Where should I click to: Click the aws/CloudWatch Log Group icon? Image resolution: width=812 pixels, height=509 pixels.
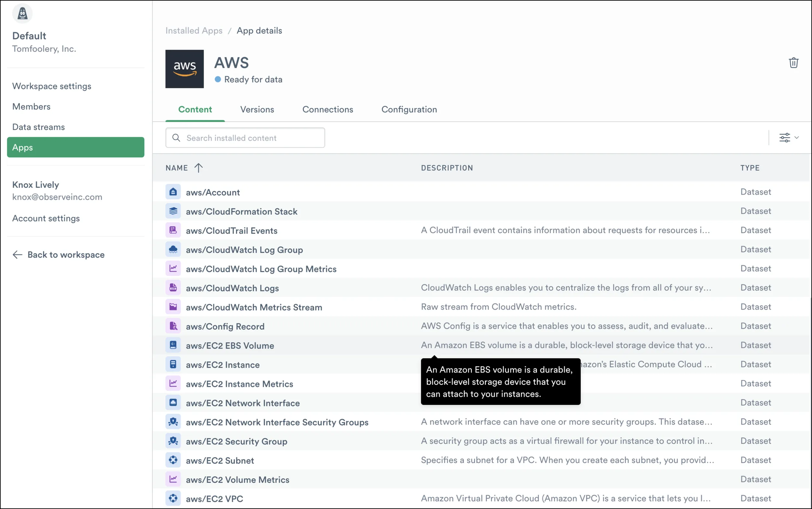pyautogui.click(x=173, y=249)
